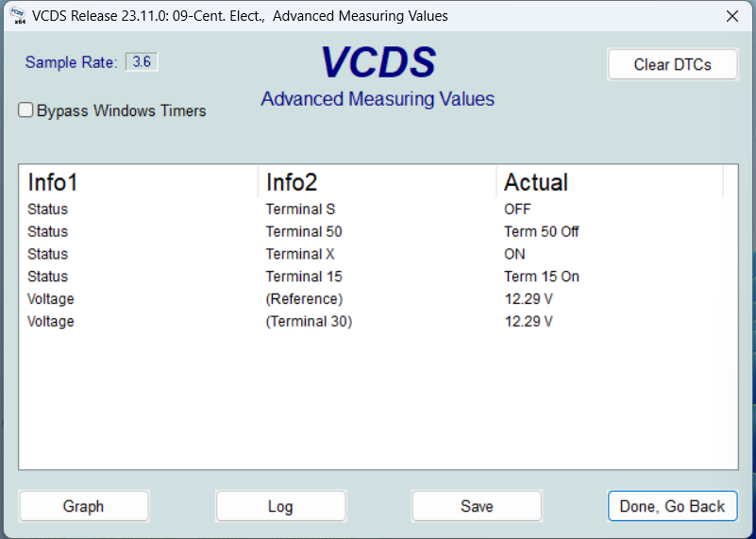Click Status label in Terminal 15 row
Viewport: 756px width, 539px height.
[48, 277]
